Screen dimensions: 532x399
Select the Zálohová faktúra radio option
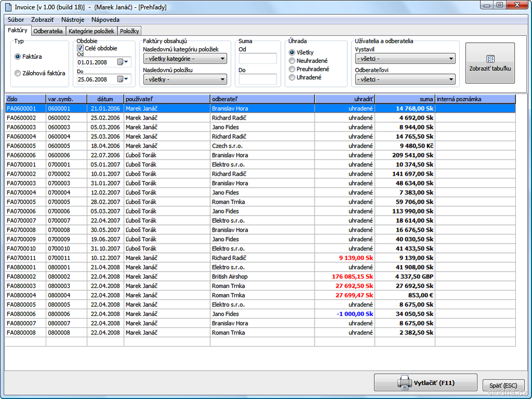pos(18,73)
